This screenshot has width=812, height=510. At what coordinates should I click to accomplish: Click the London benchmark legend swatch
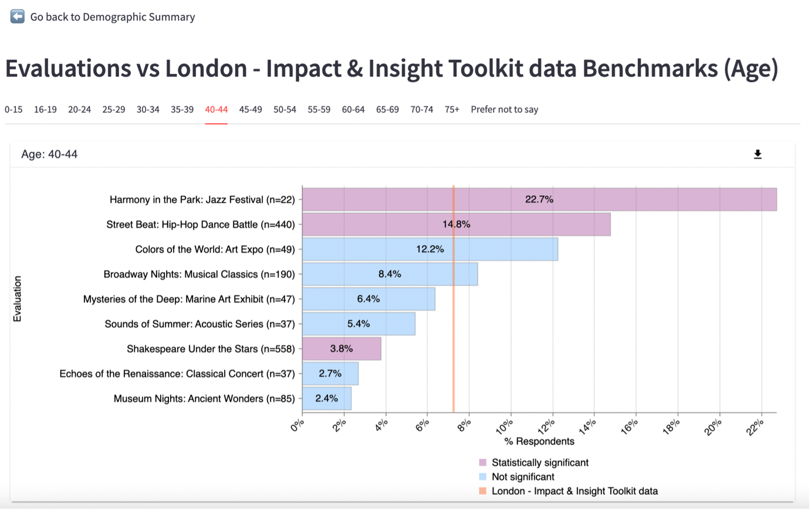(482, 491)
